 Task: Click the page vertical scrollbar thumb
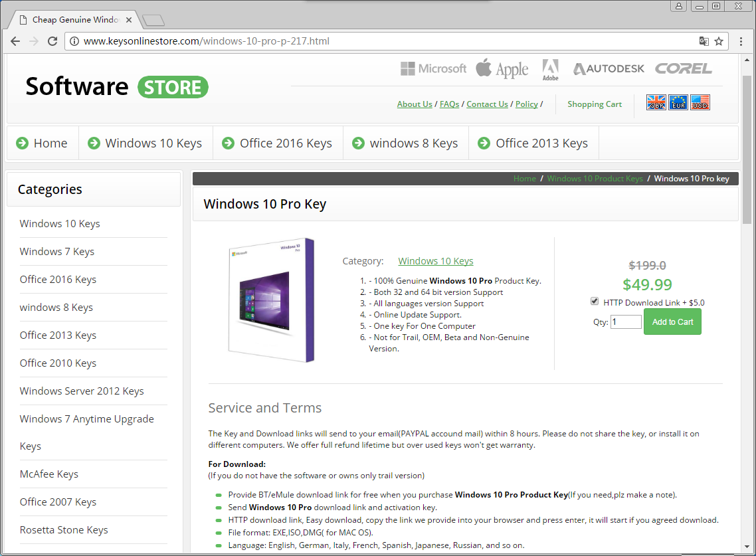pyautogui.click(x=747, y=149)
